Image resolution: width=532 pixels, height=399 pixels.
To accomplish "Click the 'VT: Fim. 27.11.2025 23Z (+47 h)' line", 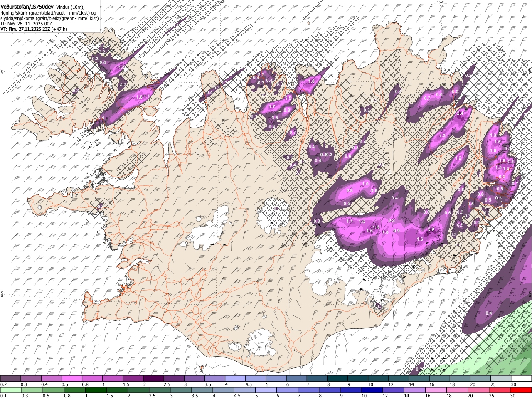I will click(x=34, y=29).
